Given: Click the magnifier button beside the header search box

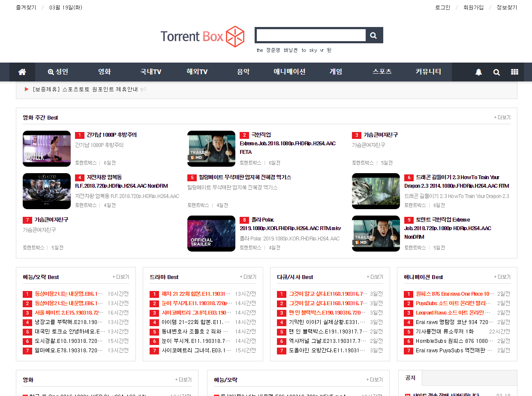Looking at the screenshot, I should click(373, 36).
